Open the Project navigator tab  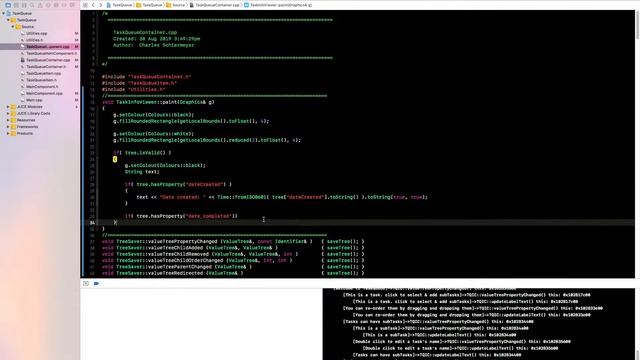click(x=8, y=5)
